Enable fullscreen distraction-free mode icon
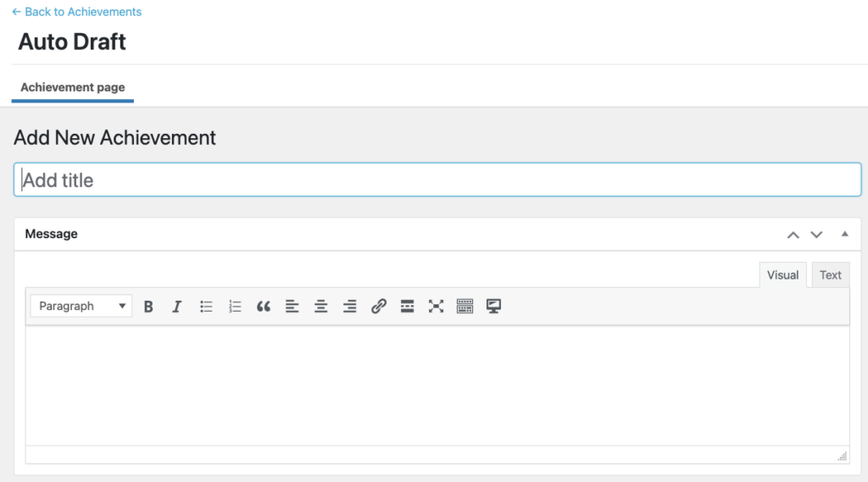The width and height of the screenshot is (868, 482). click(x=437, y=307)
